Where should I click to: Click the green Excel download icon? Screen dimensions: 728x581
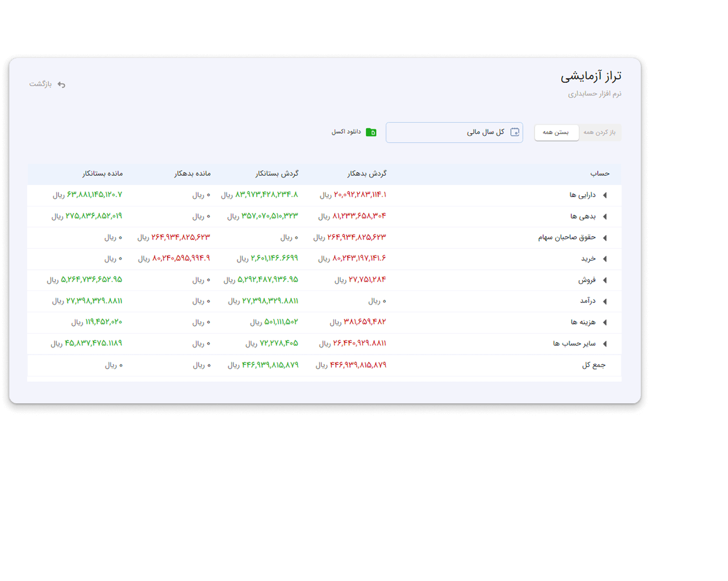(x=371, y=132)
